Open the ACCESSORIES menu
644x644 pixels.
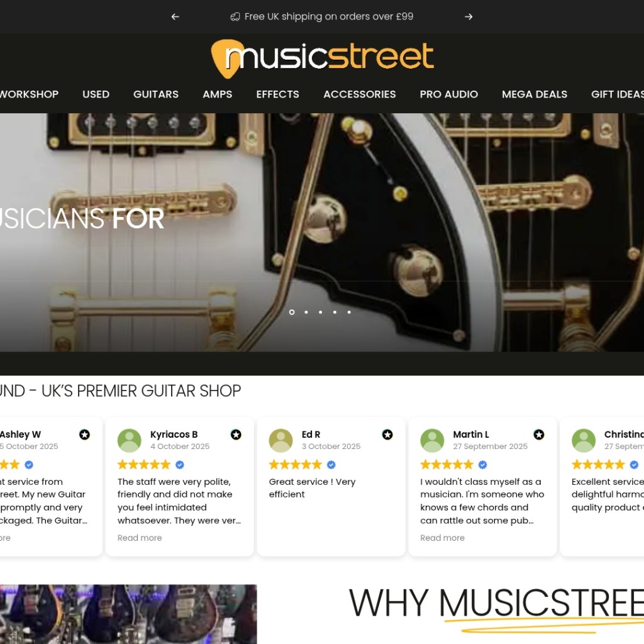pyautogui.click(x=359, y=94)
